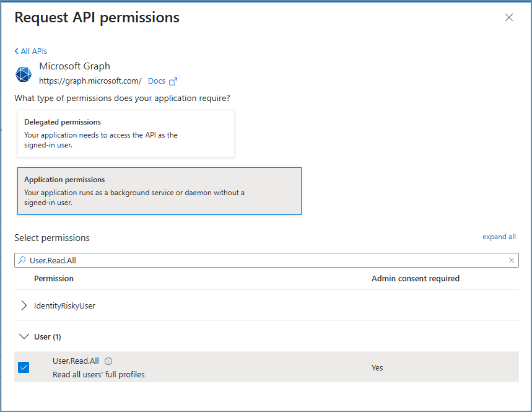Uncheck the User.Read.All permission checkbox
This screenshot has width=532, height=412.
pyautogui.click(x=24, y=367)
